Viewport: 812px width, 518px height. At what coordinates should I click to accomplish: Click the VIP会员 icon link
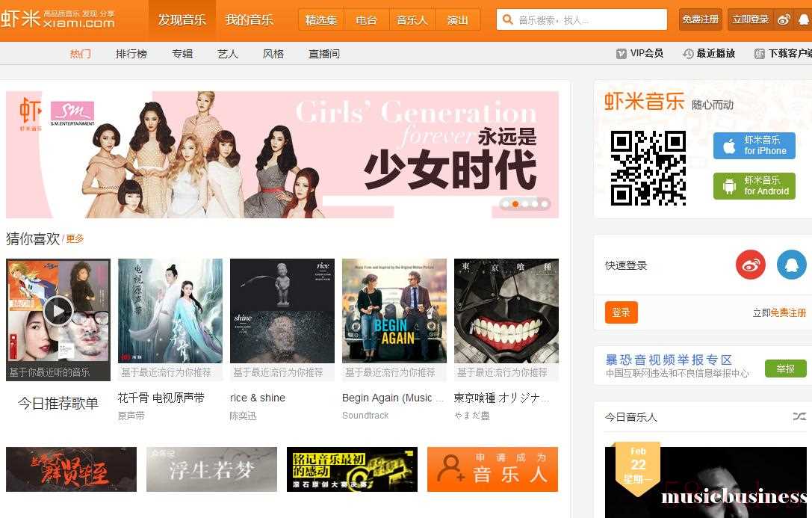(x=639, y=53)
